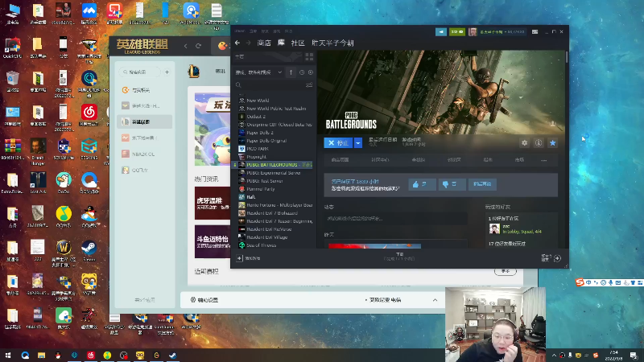Viewport: 644px width, 362px height.
Task: Click sort ascending arrow in library
Action: coord(291,72)
